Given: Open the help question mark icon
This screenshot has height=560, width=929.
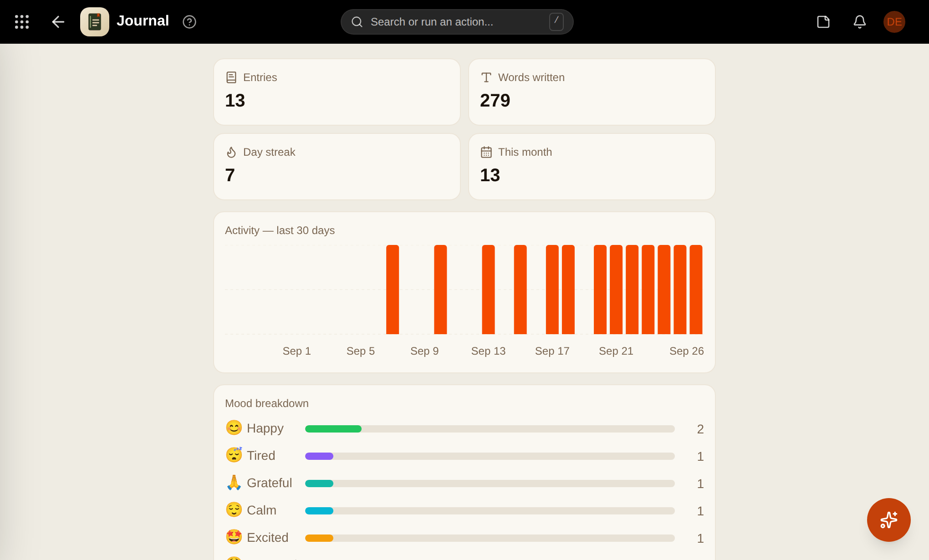Looking at the screenshot, I should [x=189, y=22].
